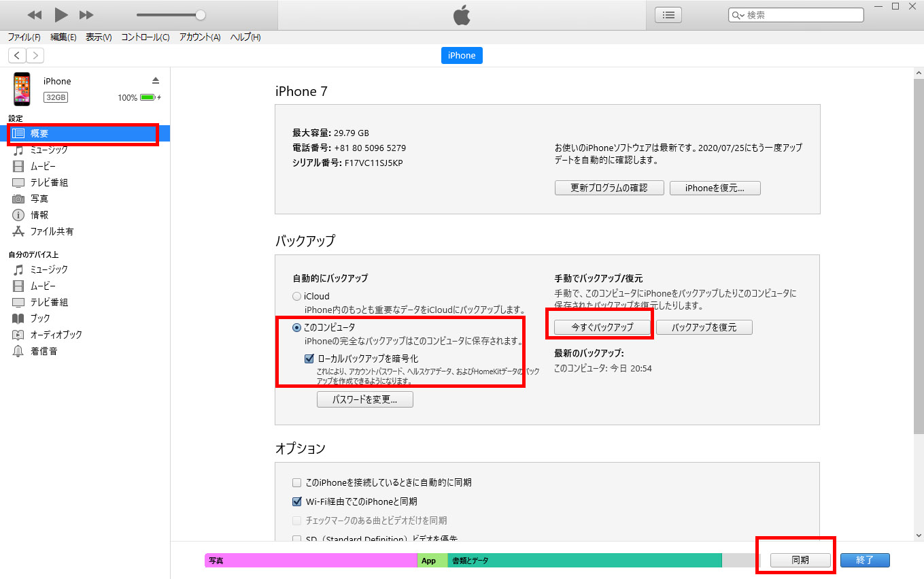Image resolution: width=924 pixels, height=579 pixels.
Task: Adjust the volume slider knob
Action: click(x=200, y=15)
